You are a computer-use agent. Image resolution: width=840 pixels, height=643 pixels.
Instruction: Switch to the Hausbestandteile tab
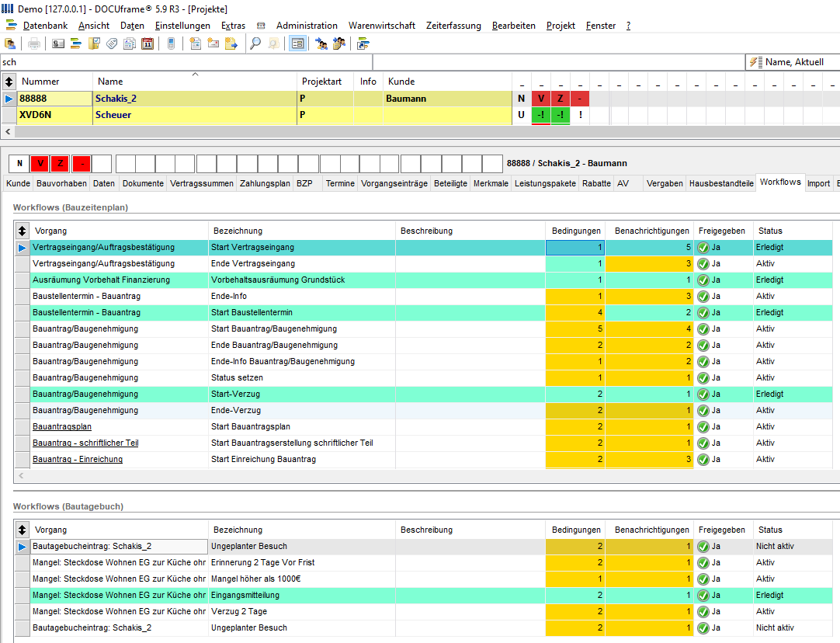721,183
